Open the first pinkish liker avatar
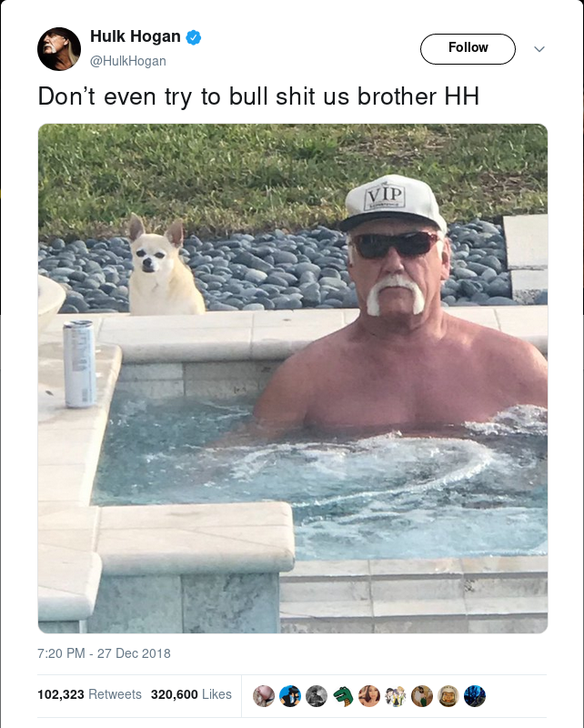The height and width of the screenshot is (728, 584). click(264, 696)
